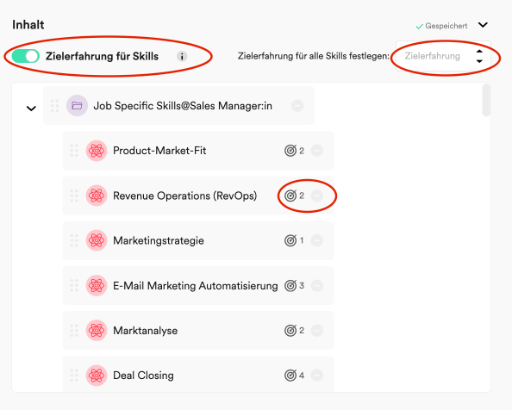Click the purple folder icon of Job Specific Skills

(x=77, y=106)
